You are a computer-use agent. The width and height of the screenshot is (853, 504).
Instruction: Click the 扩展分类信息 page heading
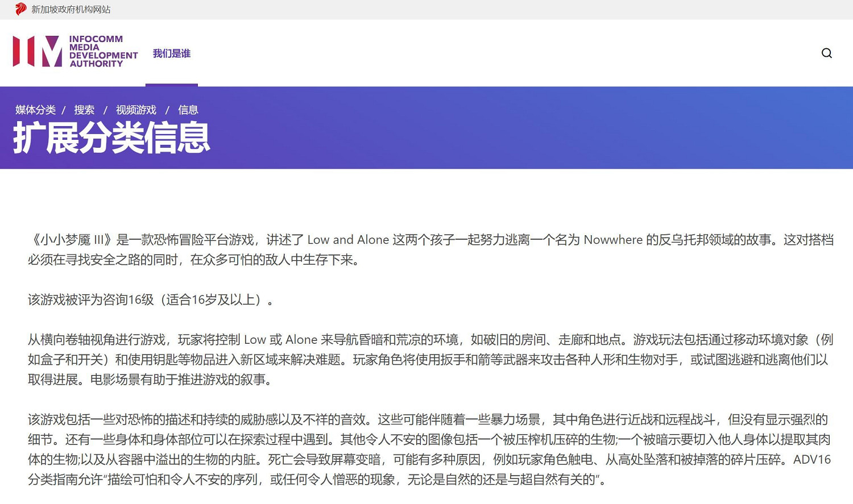pyautogui.click(x=111, y=138)
